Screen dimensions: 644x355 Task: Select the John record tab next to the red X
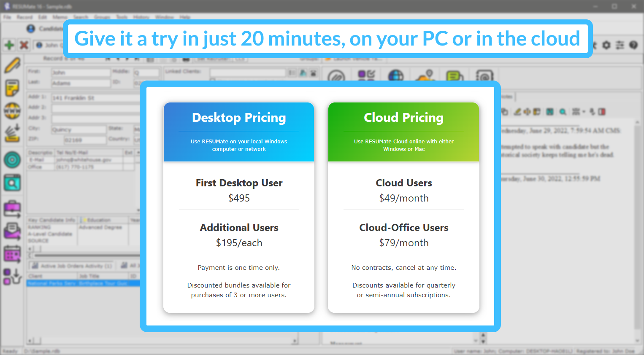(x=49, y=45)
